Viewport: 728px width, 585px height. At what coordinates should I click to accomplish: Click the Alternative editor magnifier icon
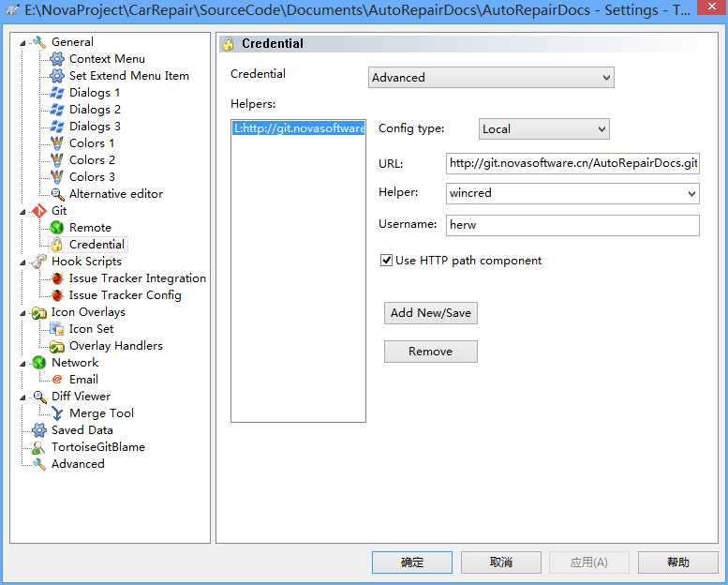tap(57, 194)
